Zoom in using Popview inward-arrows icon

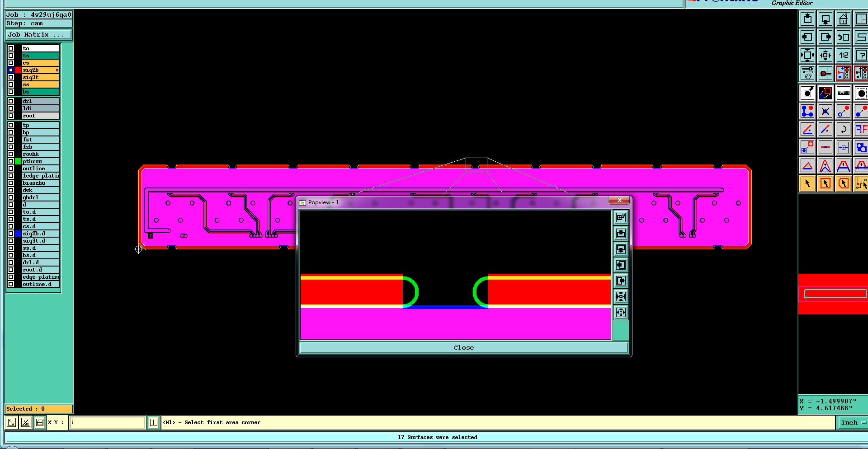click(x=621, y=296)
